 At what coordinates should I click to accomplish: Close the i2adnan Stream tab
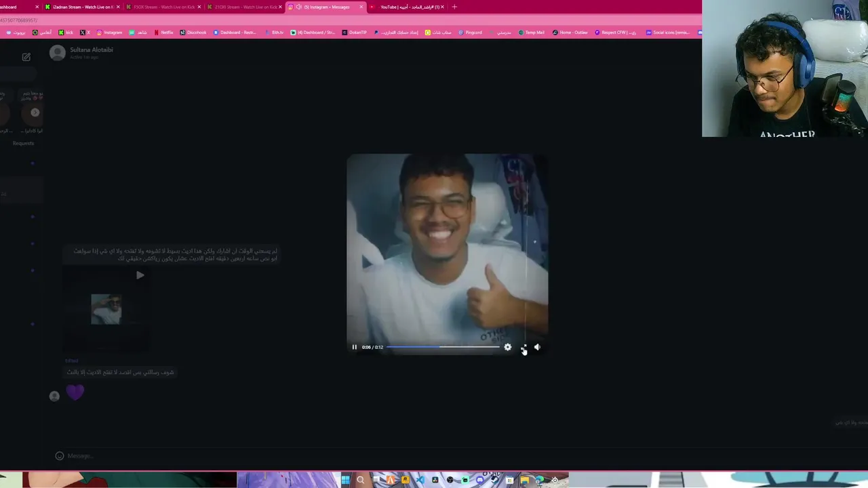click(118, 7)
